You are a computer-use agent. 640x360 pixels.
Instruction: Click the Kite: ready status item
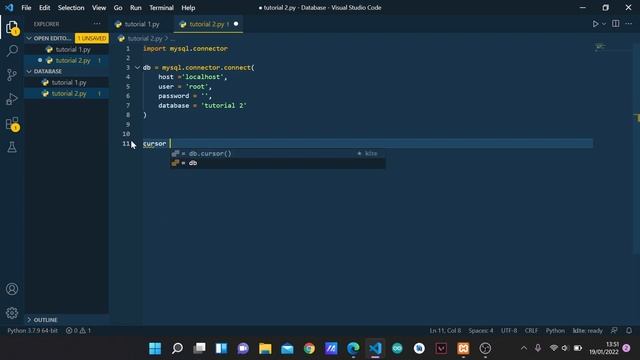587,330
